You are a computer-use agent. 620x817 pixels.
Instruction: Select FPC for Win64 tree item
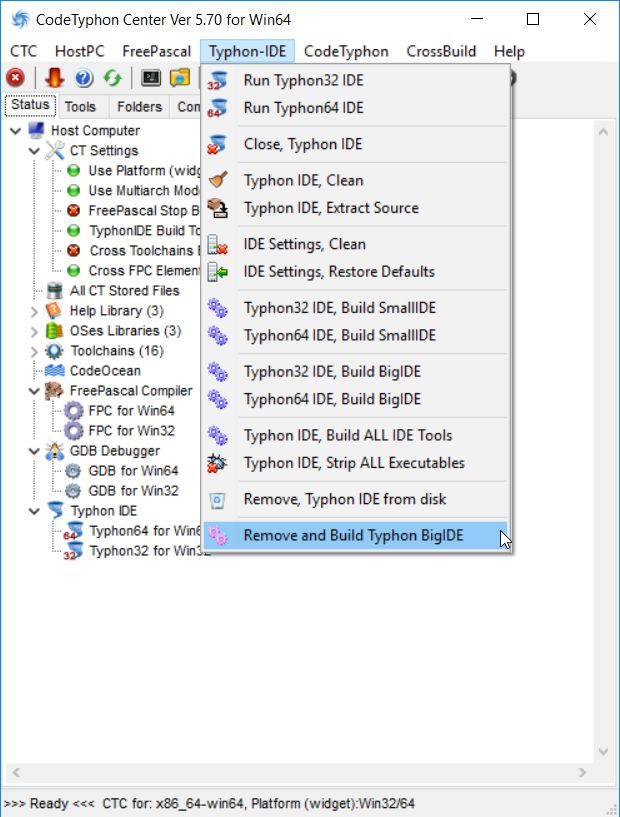coord(131,411)
